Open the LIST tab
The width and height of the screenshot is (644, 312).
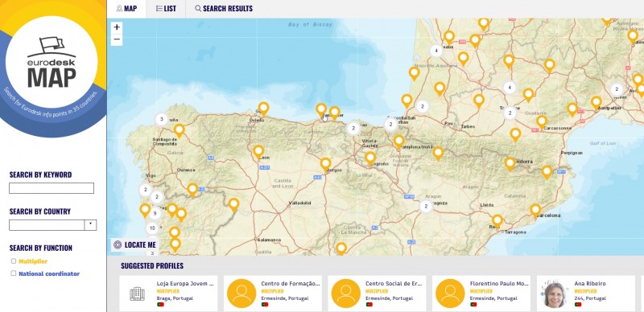(166, 9)
